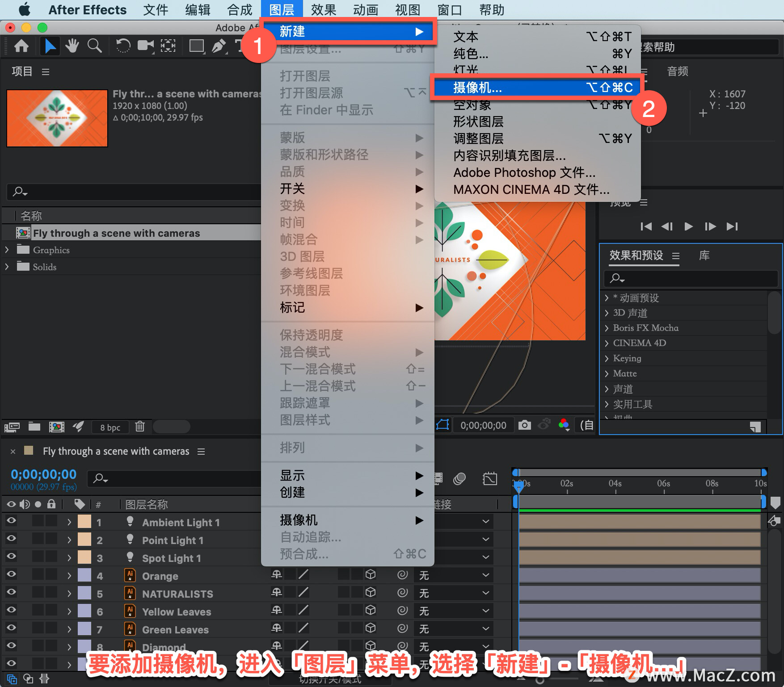The image size is (784, 687).
Task: Select the Pan Behind anchor tool
Action: pos(168,46)
